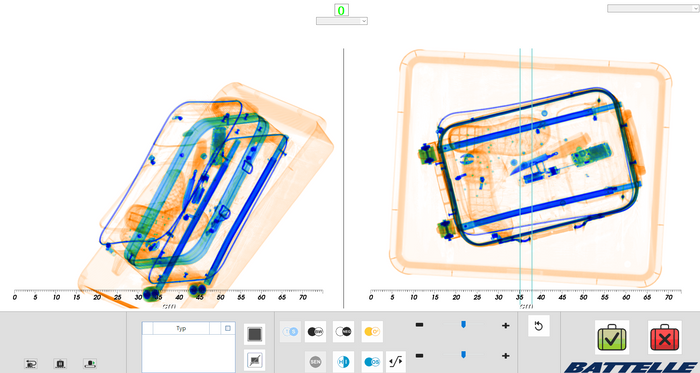The width and height of the screenshot is (700, 373).
Task: Reset image view with undo arrow
Action: [538, 326]
